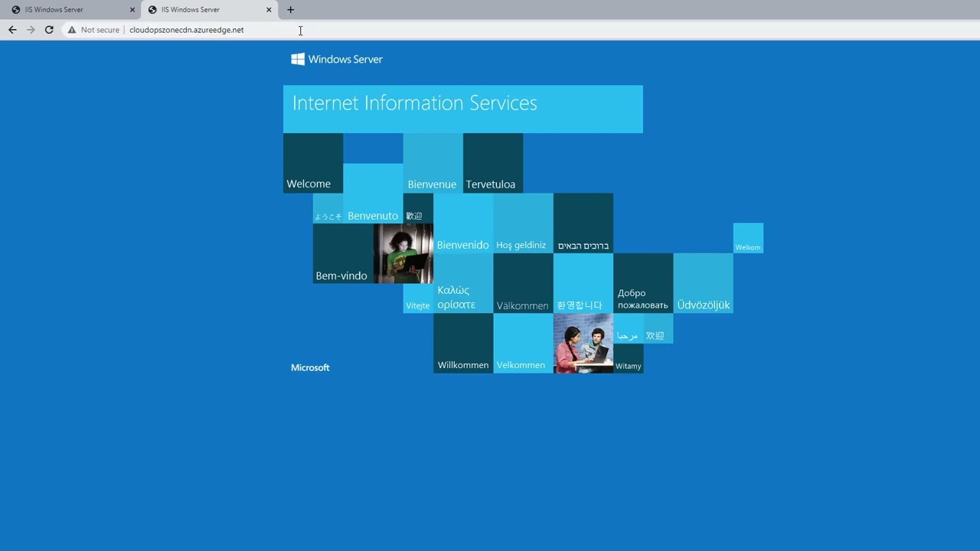The height and width of the screenshot is (551, 980).
Task: Click the Korean 환영합니다 tile
Action: (583, 283)
